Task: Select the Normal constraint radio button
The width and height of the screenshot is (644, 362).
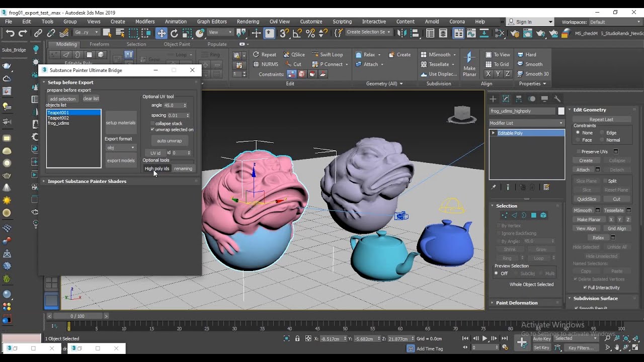Action: pos(601,140)
